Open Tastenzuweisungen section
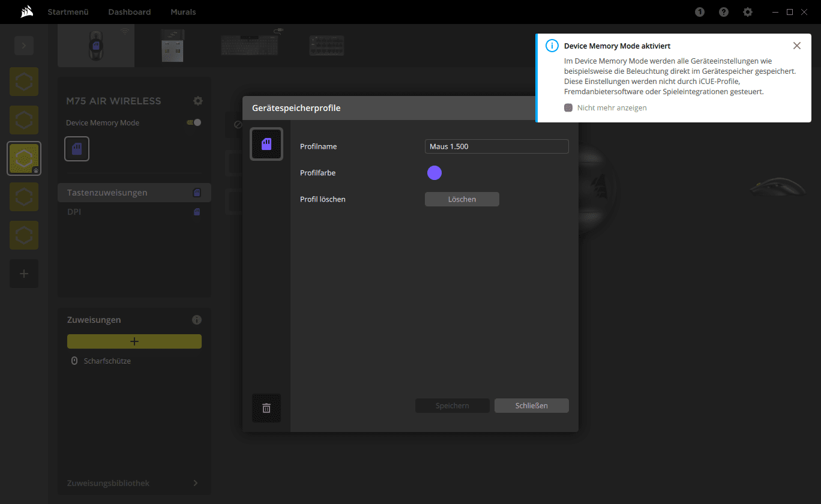This screenshot has width=821, height=504. click(134, 193)
